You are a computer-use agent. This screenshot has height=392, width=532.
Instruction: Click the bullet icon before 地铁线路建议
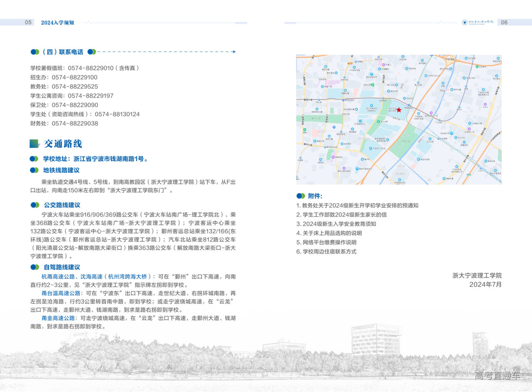[34, 170]
